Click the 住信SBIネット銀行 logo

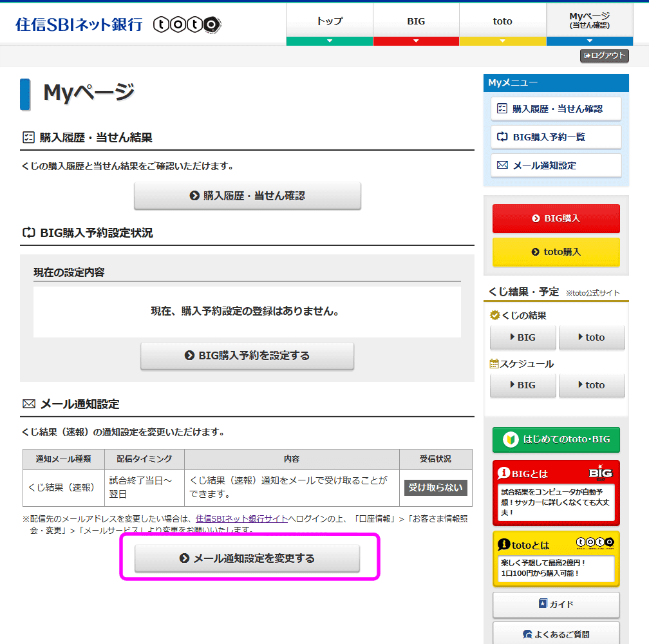click(x=79, y=25)
